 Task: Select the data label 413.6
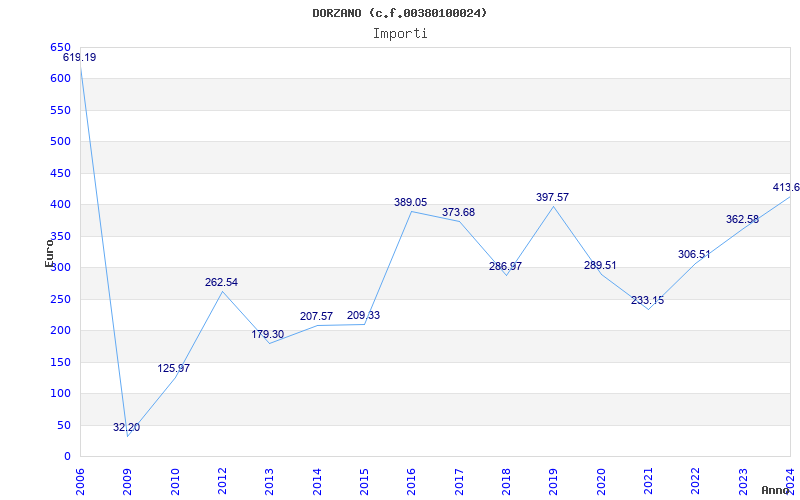[x=786, y=188]
